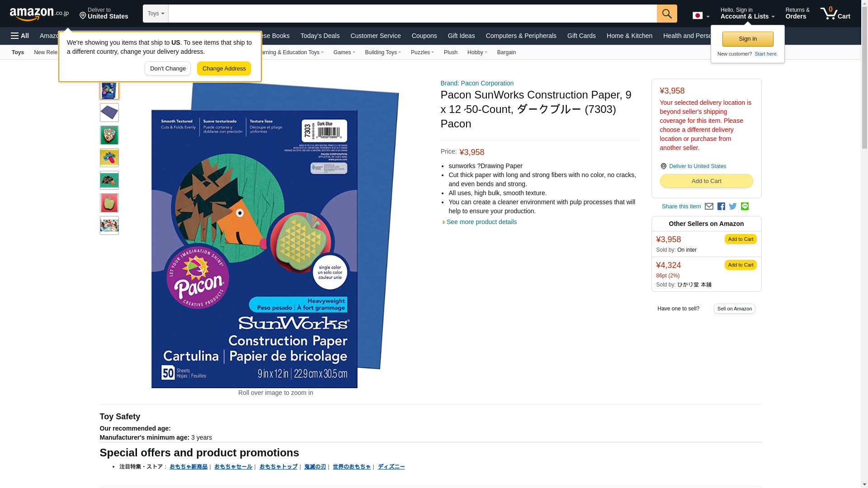
Task: Open the All hamburger menu
Action: coord(20,36)
